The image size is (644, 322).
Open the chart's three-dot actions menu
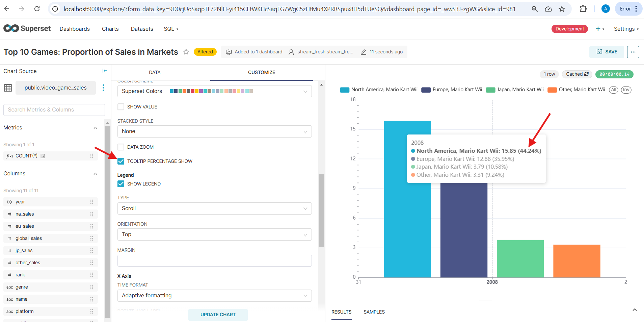coord(633,52)
